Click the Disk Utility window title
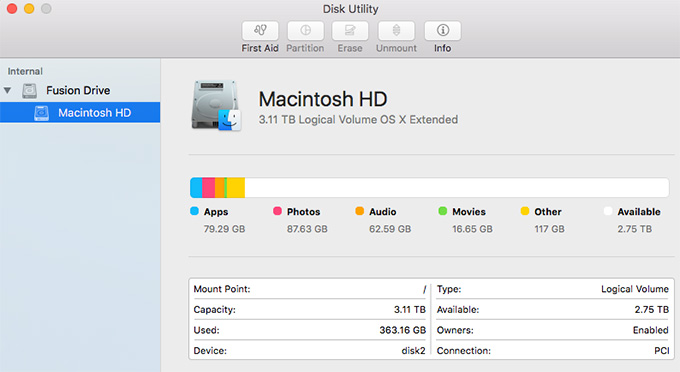 click(x=350, y=9)
